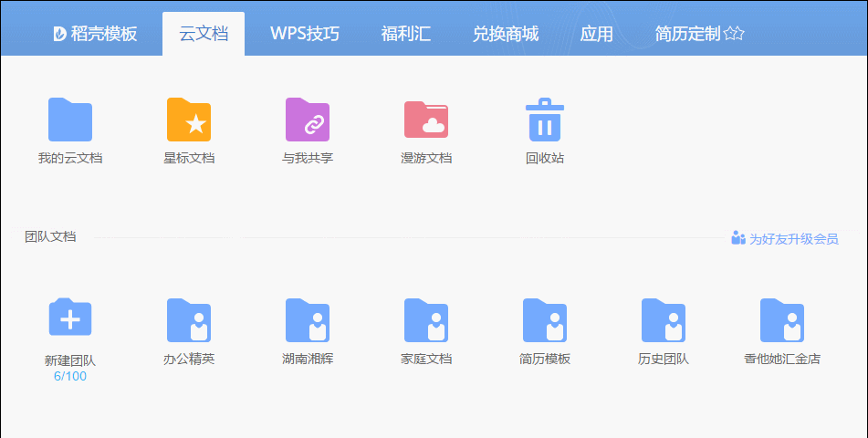Open the 与我共享 shared link folder icon

pos(308,120)
